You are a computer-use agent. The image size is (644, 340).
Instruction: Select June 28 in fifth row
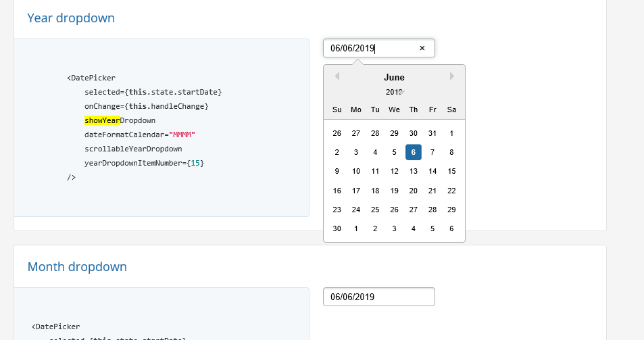point(432,210)
